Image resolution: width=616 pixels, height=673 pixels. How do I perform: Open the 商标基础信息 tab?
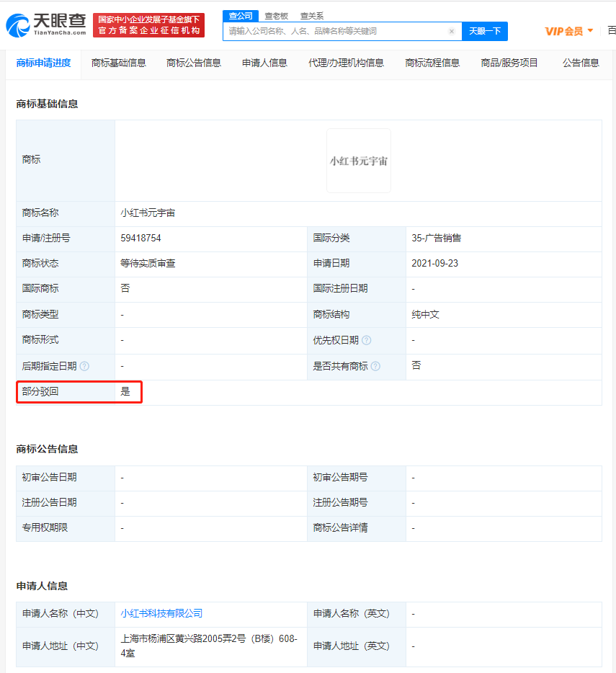tap(120, 63)
